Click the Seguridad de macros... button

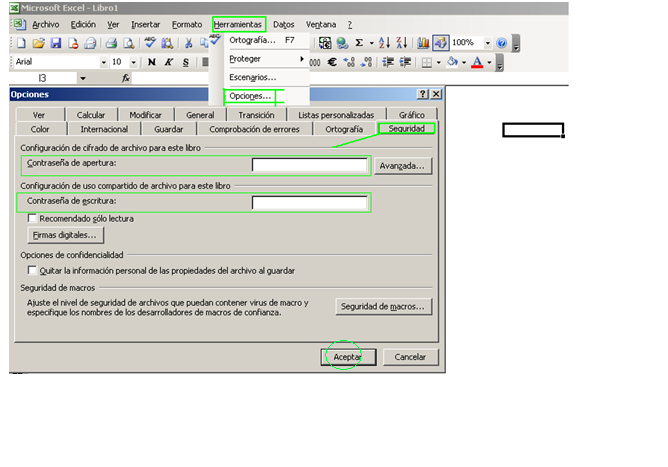point(383,307)
